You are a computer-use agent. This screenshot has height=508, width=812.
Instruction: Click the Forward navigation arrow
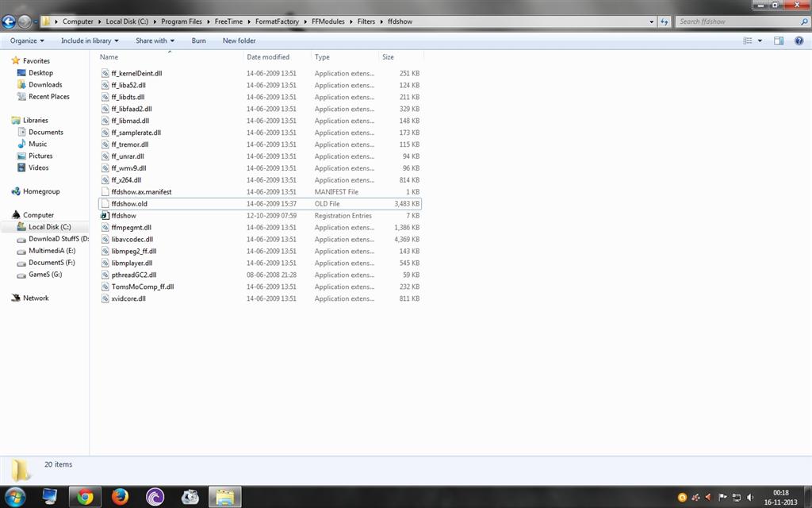(x=25, y=21)
